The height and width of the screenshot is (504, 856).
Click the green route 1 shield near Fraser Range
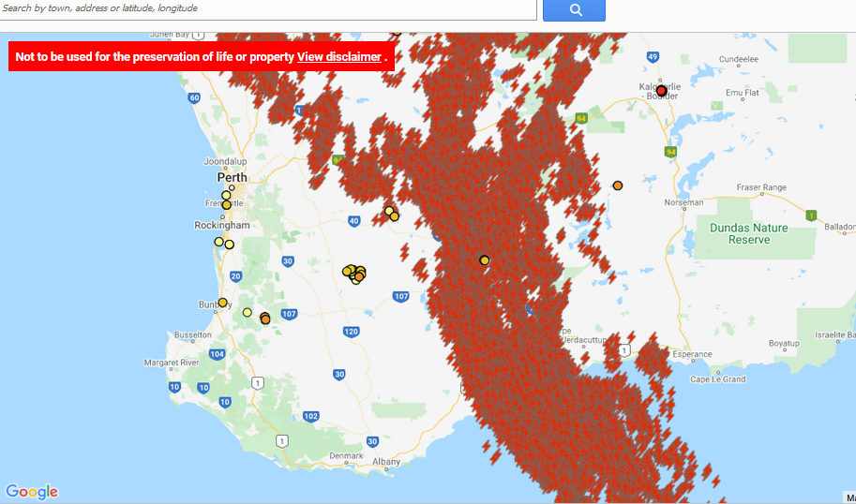coord(811,215)
